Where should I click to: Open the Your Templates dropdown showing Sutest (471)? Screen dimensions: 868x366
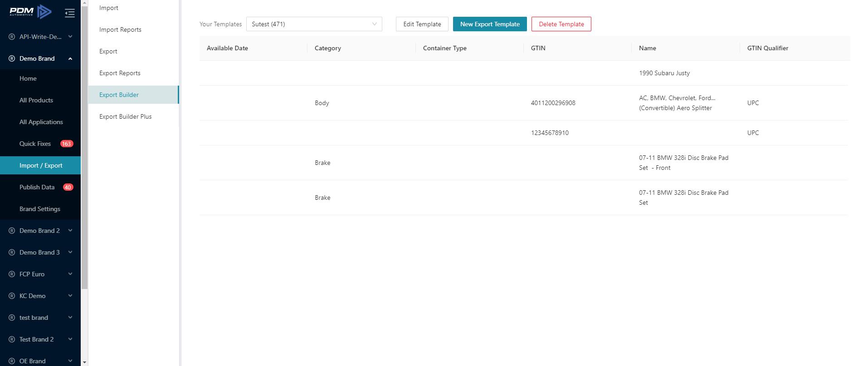pos(314,24)
